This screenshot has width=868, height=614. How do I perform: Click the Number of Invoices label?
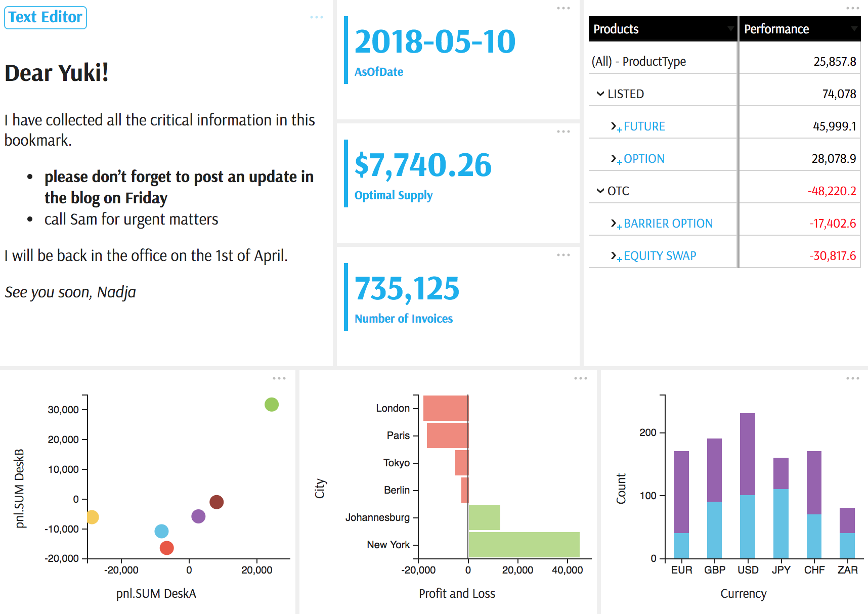coord(404,319)
